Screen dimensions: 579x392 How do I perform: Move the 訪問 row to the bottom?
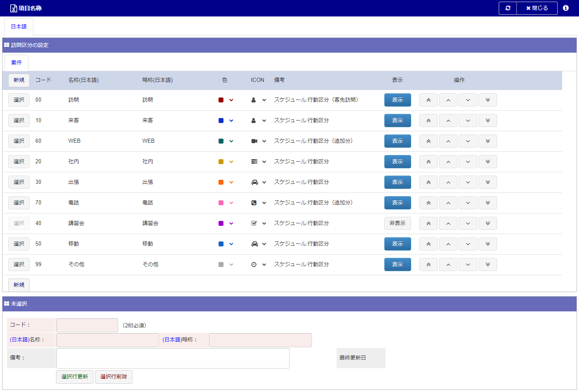[488, 100]
